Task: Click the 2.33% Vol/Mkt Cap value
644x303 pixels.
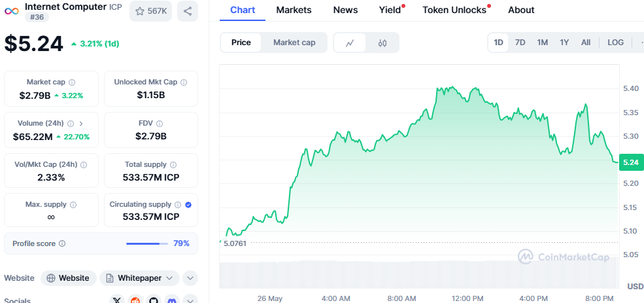Action: pos(51,177)
